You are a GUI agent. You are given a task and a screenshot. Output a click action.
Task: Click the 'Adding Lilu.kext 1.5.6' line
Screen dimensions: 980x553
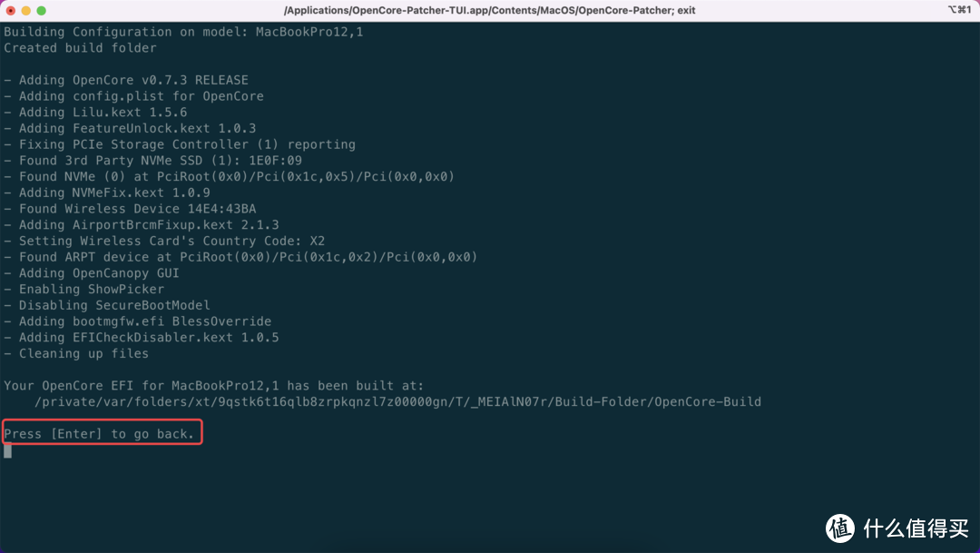95,113
